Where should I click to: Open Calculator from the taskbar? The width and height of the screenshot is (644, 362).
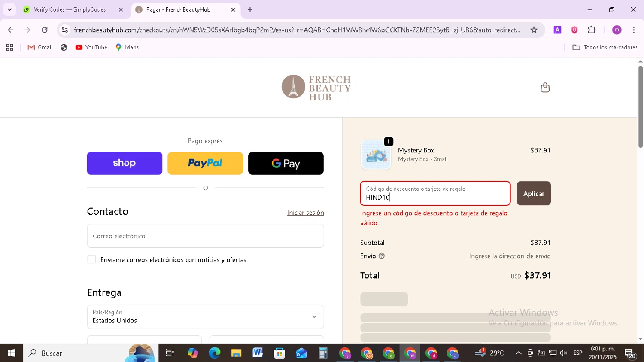click(323, 353)
